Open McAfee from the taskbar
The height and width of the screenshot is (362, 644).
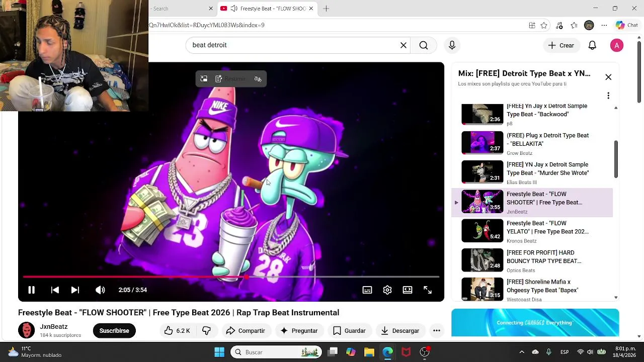pos(406,352)
